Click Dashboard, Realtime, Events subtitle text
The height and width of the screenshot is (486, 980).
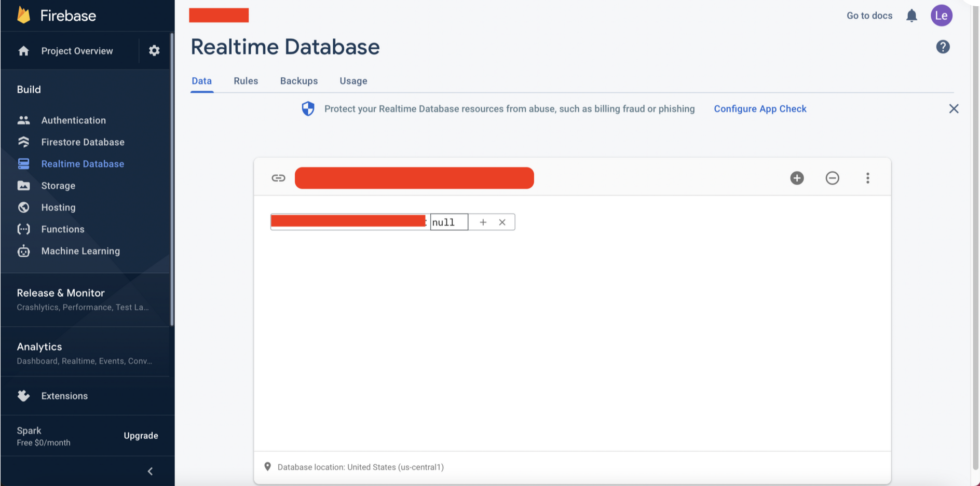click(x=84, y=361)
